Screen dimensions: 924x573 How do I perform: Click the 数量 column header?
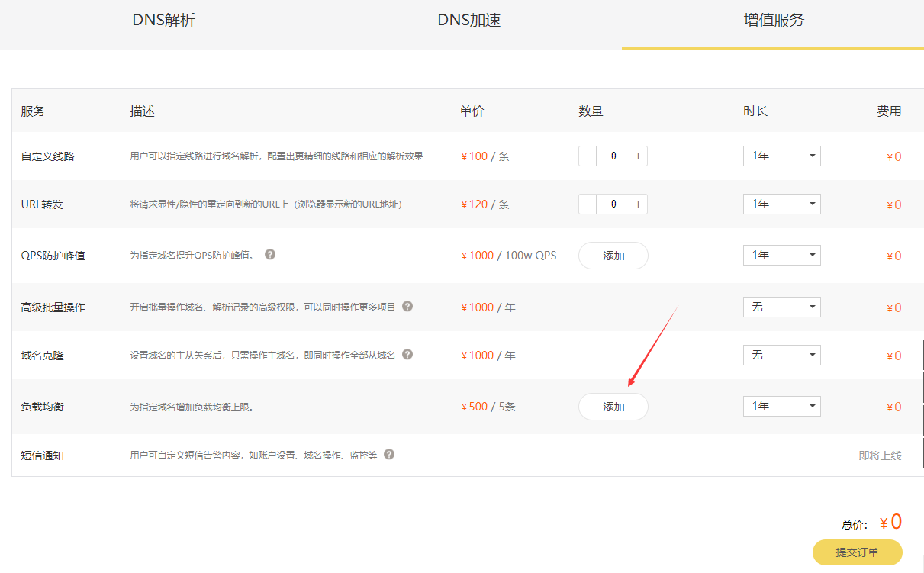tap(591, 111)
